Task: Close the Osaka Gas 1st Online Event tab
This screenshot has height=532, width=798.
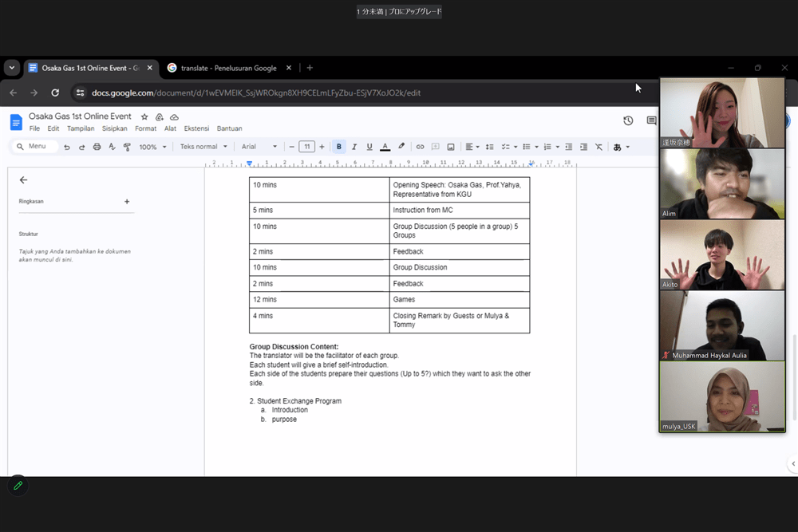Action: point(150,68)
